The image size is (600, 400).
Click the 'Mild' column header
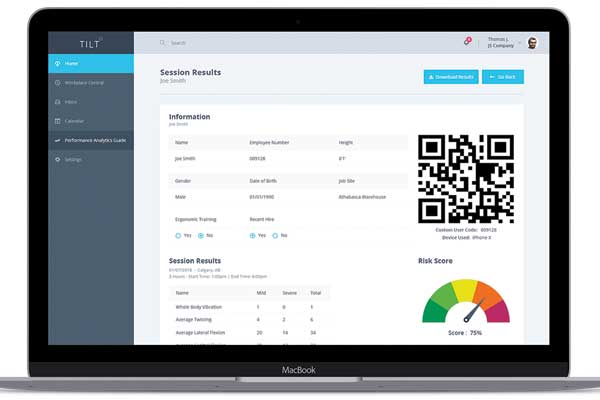coord(261,293)
